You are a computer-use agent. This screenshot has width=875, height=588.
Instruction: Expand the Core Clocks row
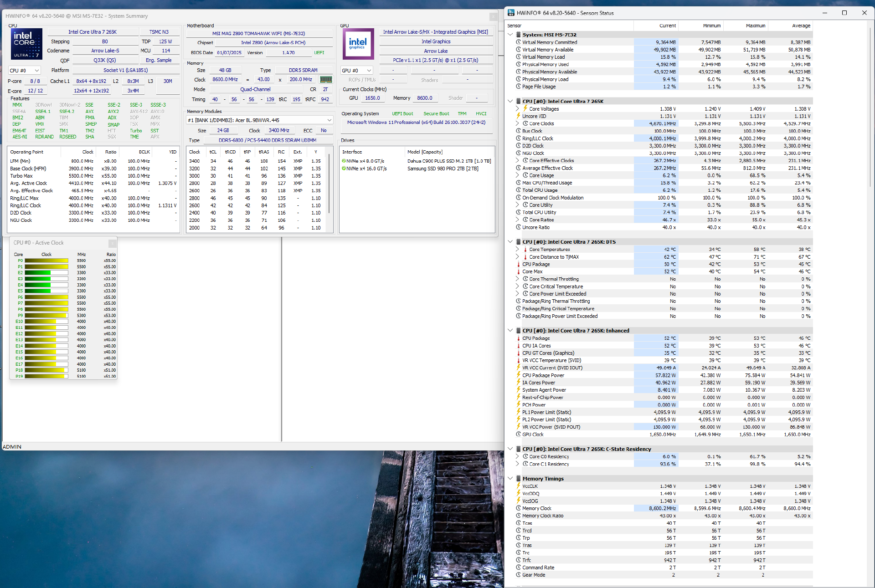click(x=517, y=123)
